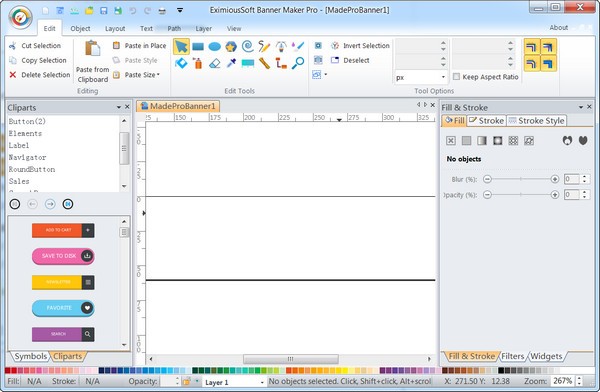Select the Pencil freehand tool
The height and width of the screenshot is (392, 600).
pos(264,47)
